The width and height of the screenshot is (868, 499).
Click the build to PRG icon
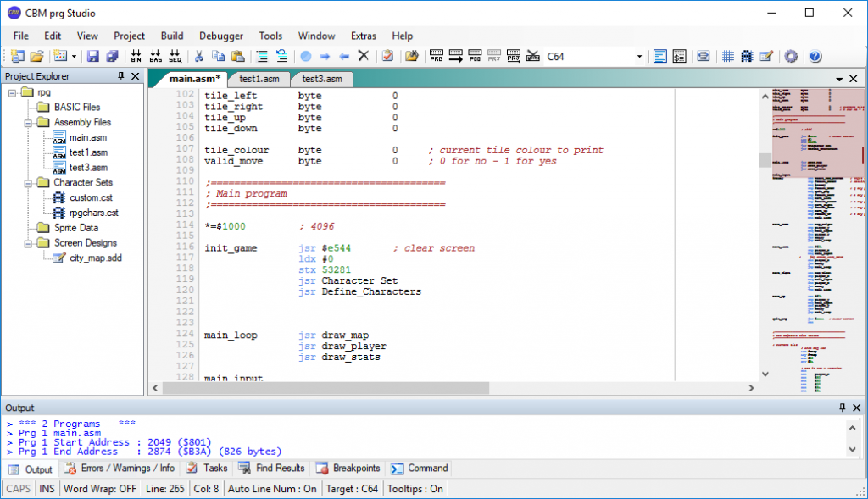click(437, 57)
